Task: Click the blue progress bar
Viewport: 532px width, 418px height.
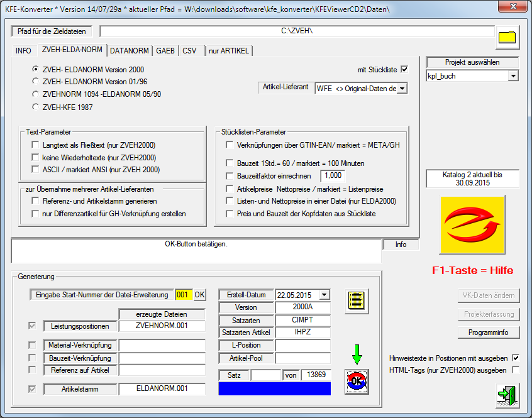Action: pos(275,389)
